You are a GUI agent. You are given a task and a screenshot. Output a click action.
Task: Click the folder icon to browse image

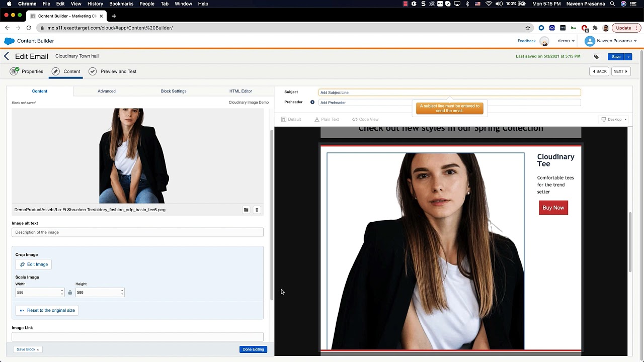click(246, 210)
